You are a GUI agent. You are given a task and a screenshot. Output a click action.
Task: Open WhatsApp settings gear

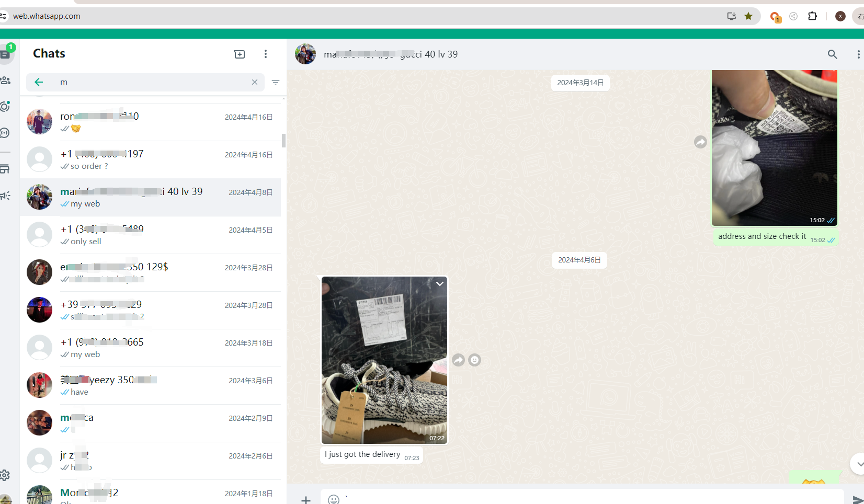[x=5, y=475]
